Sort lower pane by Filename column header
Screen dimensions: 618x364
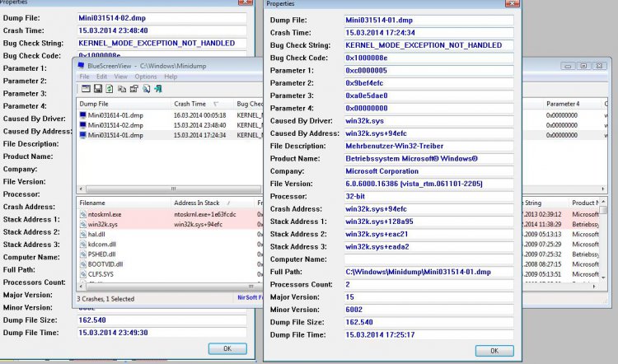pos(124,203)
